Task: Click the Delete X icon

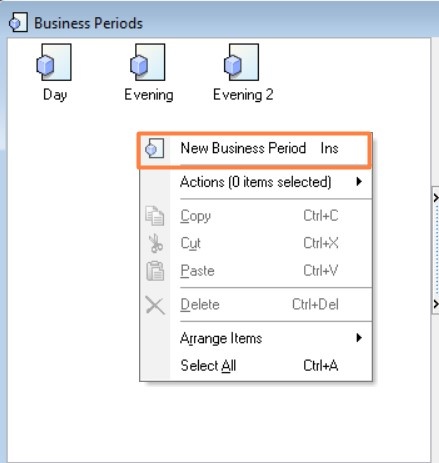Action: (x=155, y=305)
